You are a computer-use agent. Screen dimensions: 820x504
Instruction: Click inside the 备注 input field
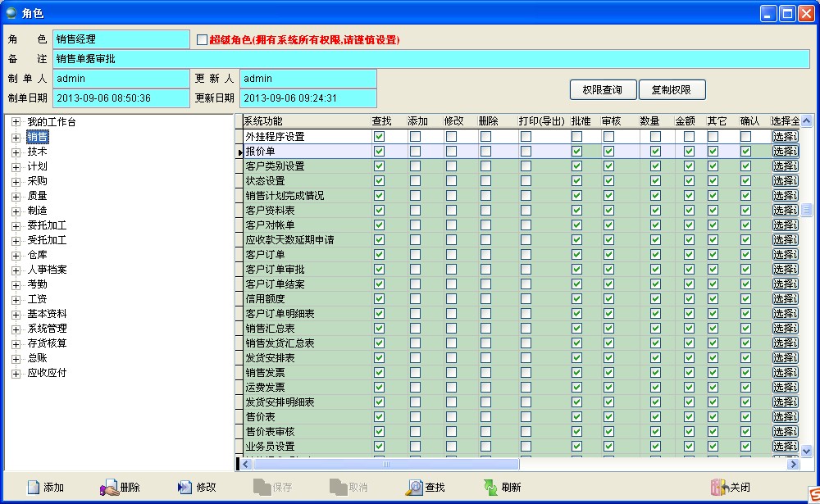tap(328, 58)
